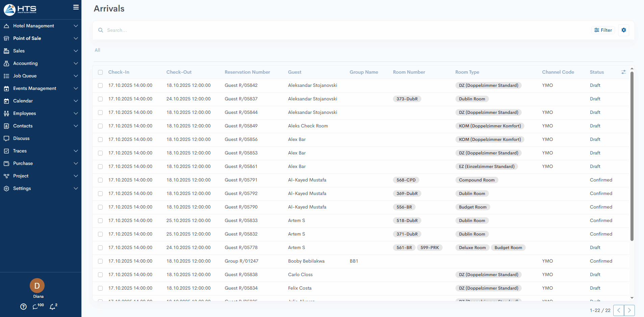Click the Diana user avatar
Screen dimensions: 644x317
[37, 286]
